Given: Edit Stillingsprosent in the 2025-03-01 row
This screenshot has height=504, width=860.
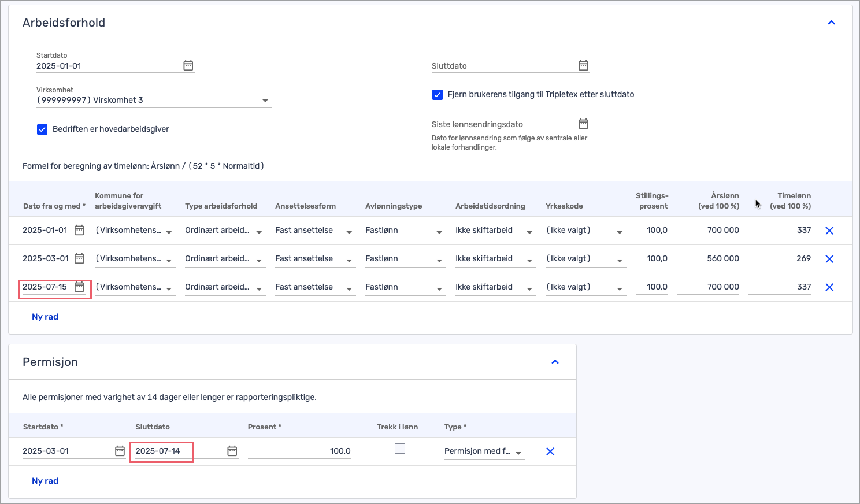Looking at the screenshot, I should (652, 259).
